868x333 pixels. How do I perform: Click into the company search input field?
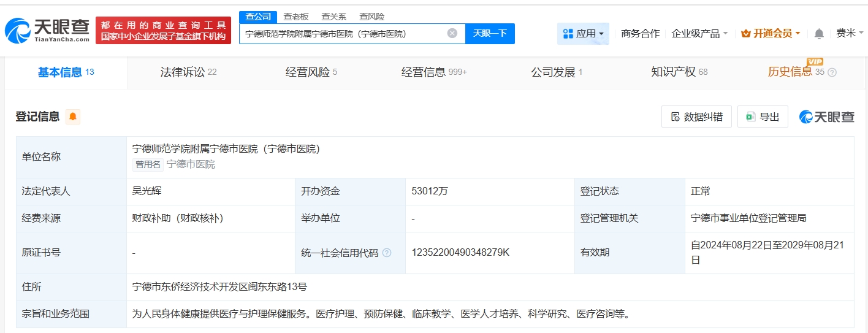coord(343,34)
